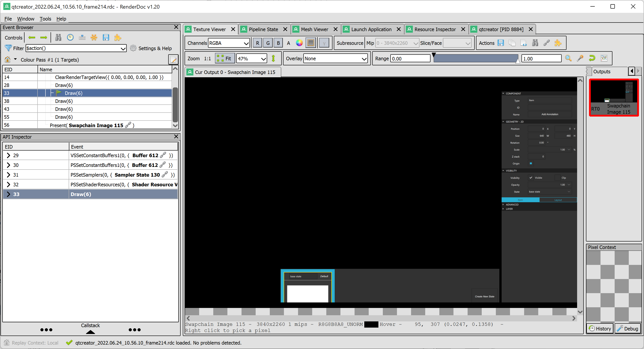Viewport: 644px width, 349px height.
Task: Copy texture using the copy icon in Actions
Action: point(512,43)
